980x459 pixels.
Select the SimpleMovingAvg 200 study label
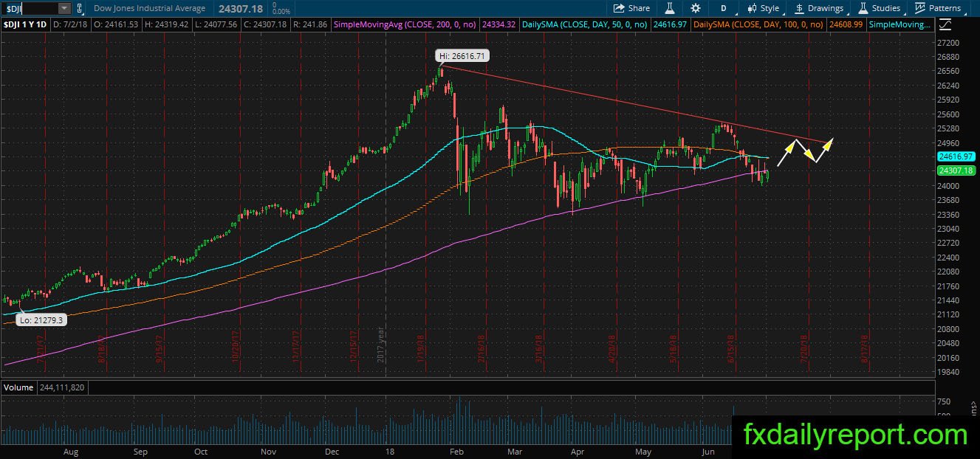[x=406, y=24]
